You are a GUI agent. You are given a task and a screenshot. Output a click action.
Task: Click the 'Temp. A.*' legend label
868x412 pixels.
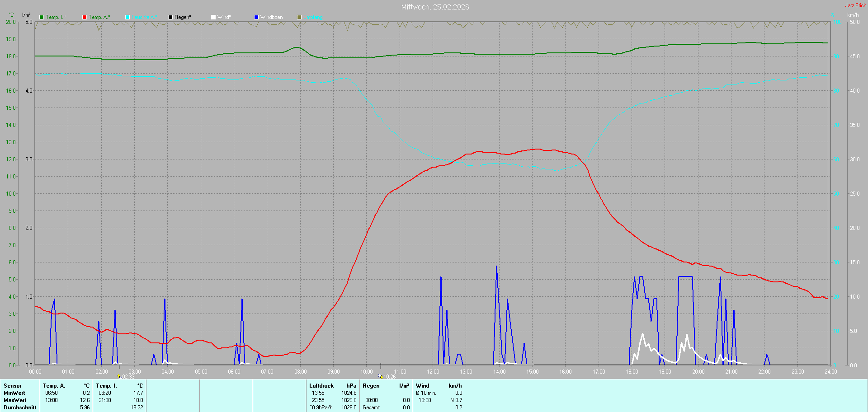99,17
